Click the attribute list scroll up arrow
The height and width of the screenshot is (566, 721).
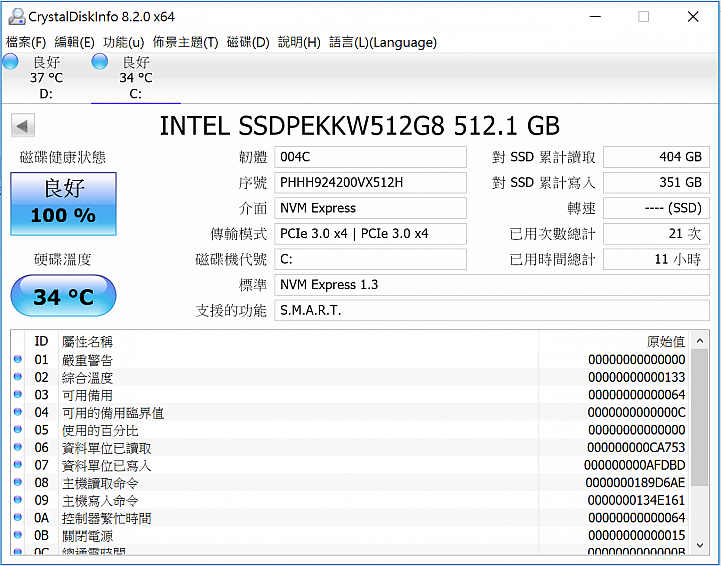tap(699, 341)
